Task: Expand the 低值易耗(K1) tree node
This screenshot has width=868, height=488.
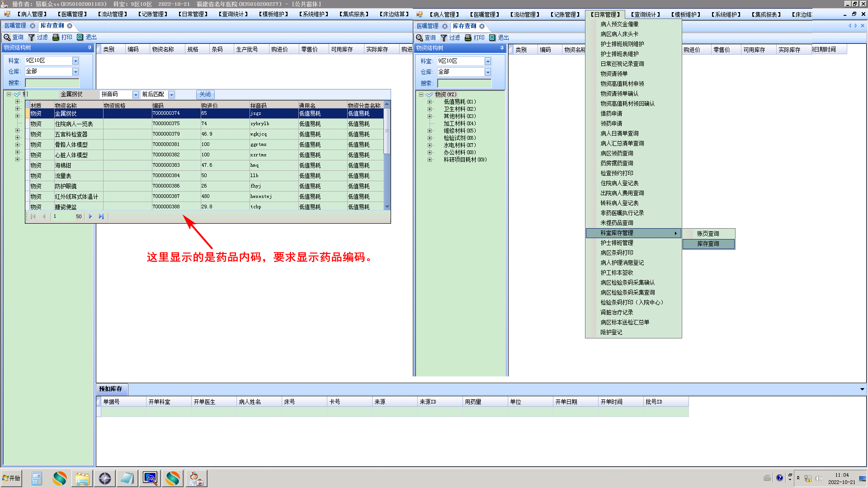Action: (x=429, y=102)
